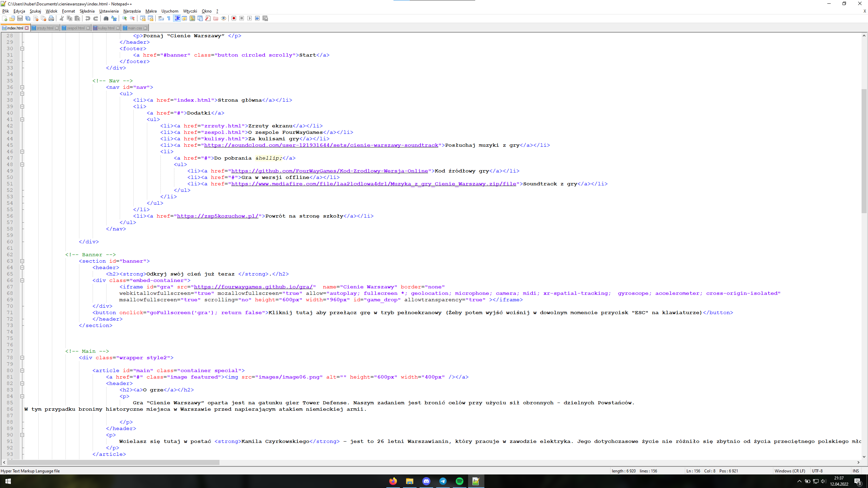Open the Wtyczki menu

click(190, 11)
